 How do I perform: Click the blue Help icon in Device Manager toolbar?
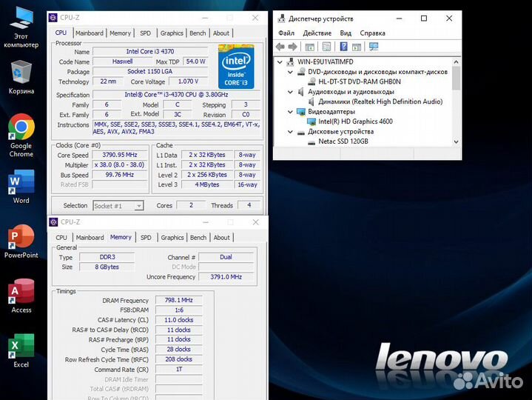pyautogui.click(x=343, y=47)
